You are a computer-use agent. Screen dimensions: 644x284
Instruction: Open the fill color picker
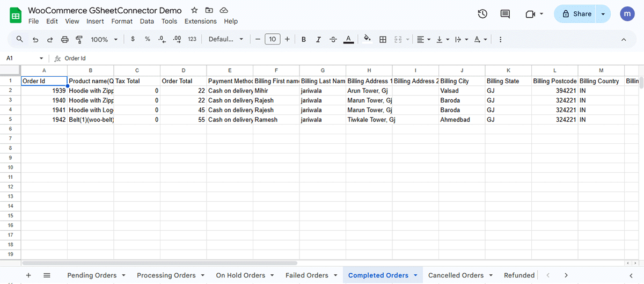click(x=368, y=39)
